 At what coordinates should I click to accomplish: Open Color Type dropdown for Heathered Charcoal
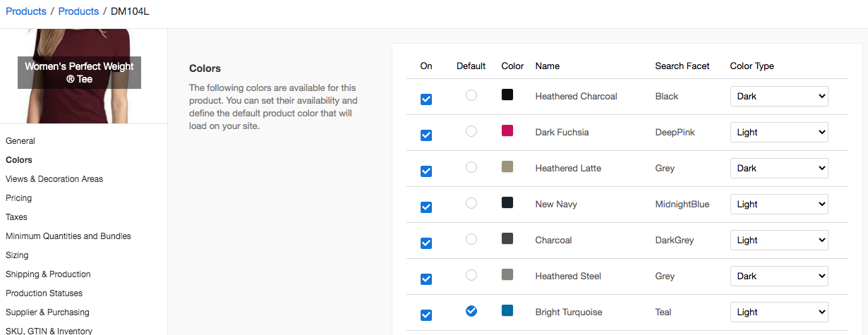tap(778, 97)
